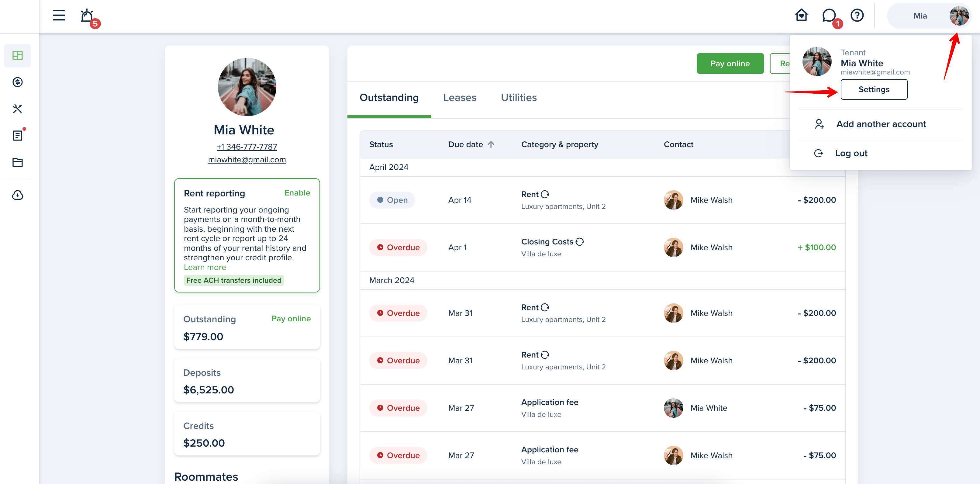The height and width of the screenshot is (484, 980).
Task: Open the notes document sidebar icon
Action: 18,136
